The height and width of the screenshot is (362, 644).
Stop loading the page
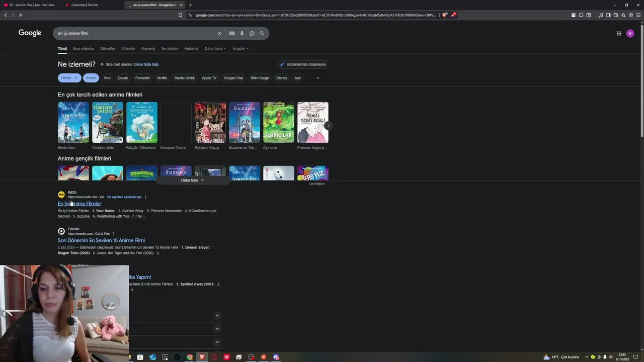coord(21,15)
